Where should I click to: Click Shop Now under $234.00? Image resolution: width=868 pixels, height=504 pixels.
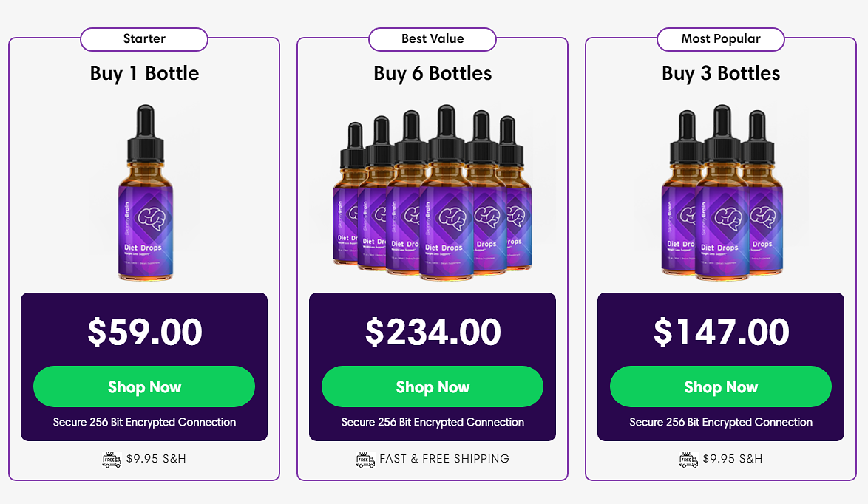click(433, 386)
